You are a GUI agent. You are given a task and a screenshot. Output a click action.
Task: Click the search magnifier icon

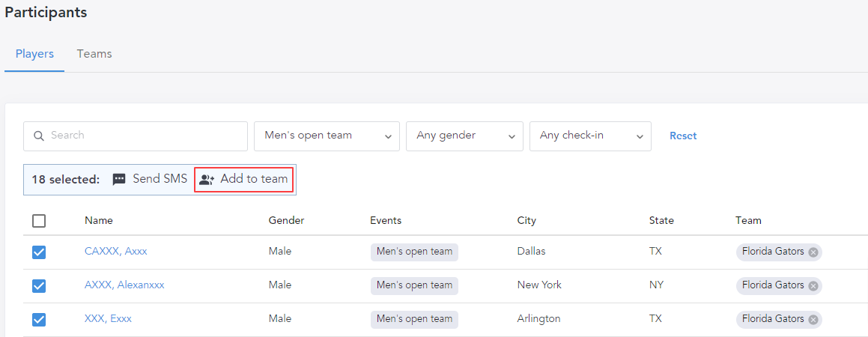pyautogui.click(x=39, y=136)
